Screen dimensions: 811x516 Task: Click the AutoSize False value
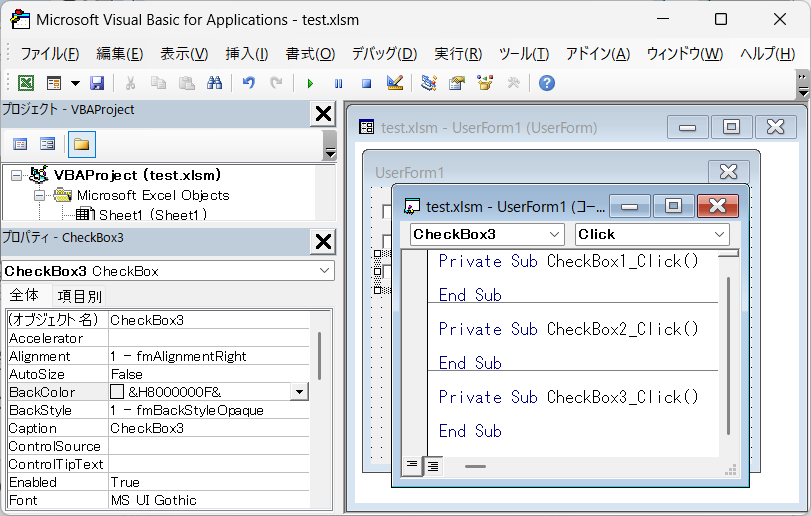click(x=209, y=374)
